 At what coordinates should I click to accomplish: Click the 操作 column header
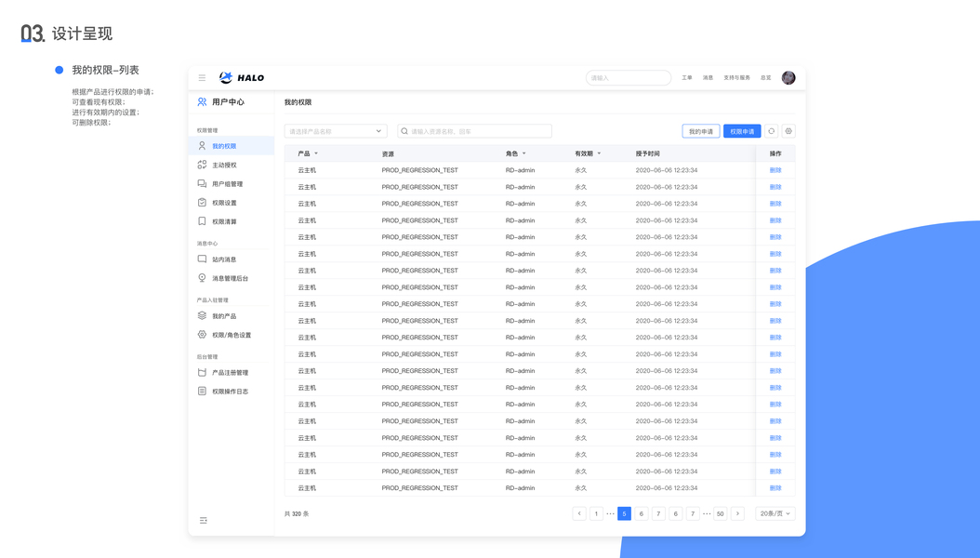[775, 153]
